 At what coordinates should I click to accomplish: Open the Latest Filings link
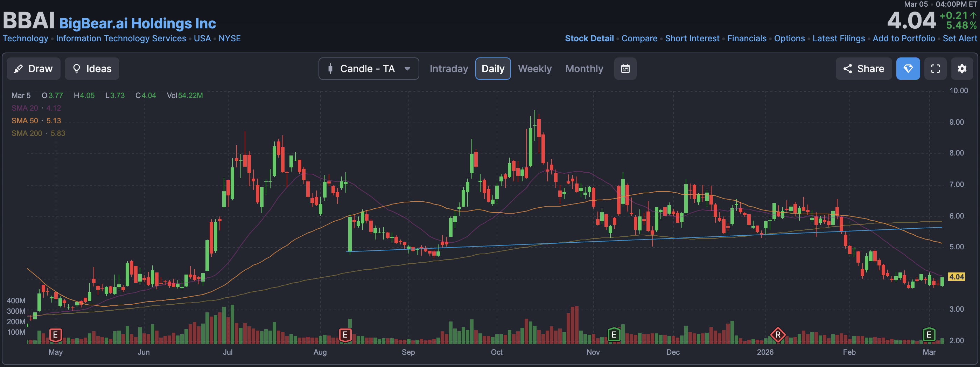click(x=839, y=39)
